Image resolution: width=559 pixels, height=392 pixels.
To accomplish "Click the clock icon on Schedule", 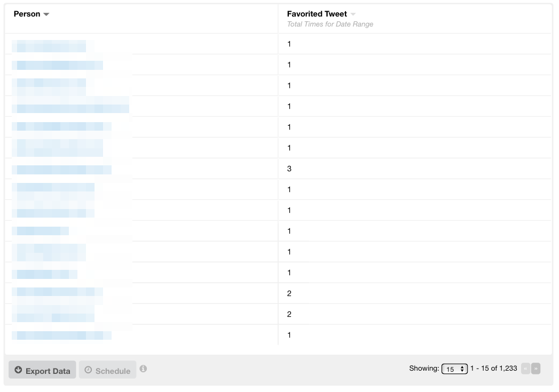I will click(x=88, y=370).
